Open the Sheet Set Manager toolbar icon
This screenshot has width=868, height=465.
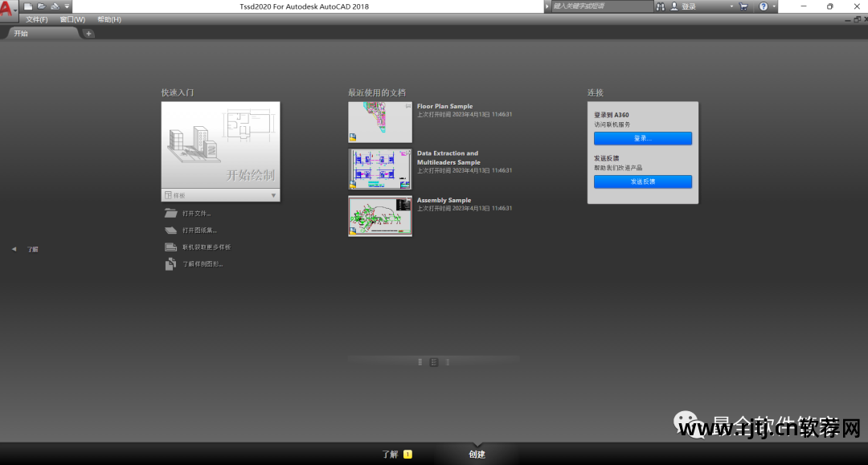55,6
